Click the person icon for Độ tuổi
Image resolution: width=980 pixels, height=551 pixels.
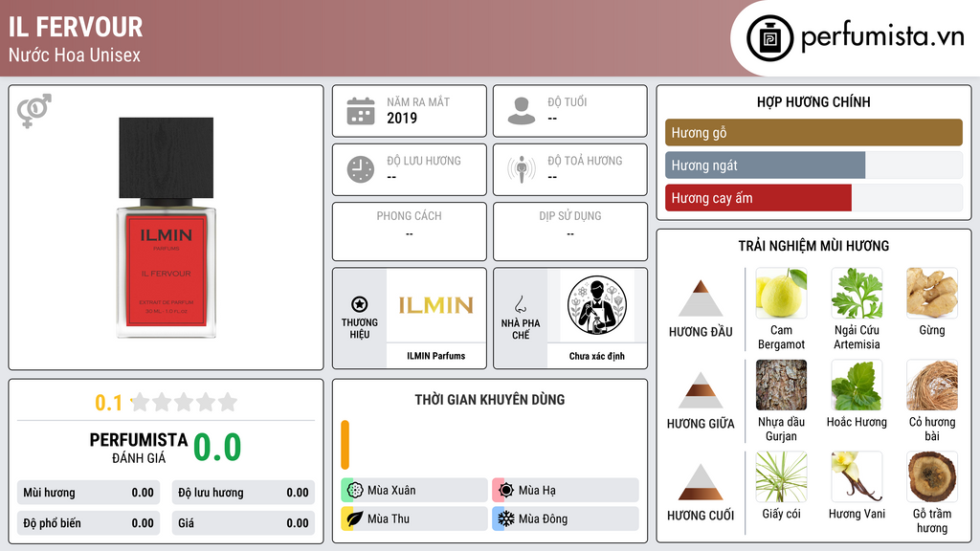pos(522,111)
